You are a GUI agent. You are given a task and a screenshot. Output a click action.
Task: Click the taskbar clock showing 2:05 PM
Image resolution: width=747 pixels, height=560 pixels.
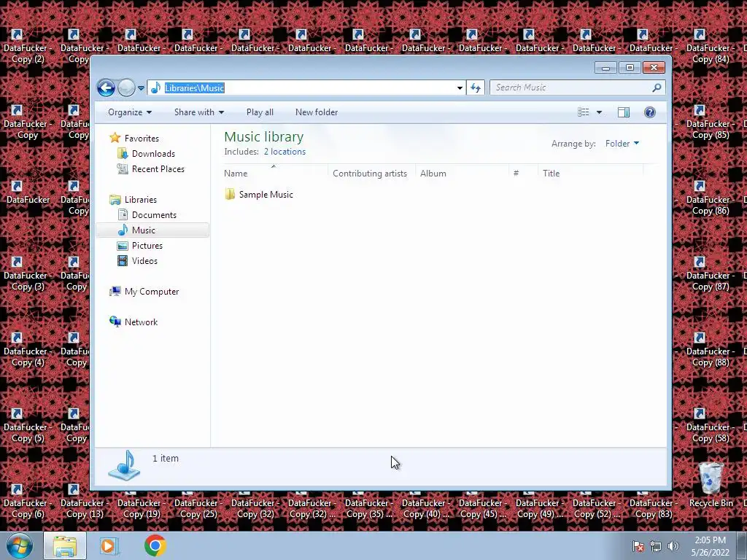tap(710, 546)
